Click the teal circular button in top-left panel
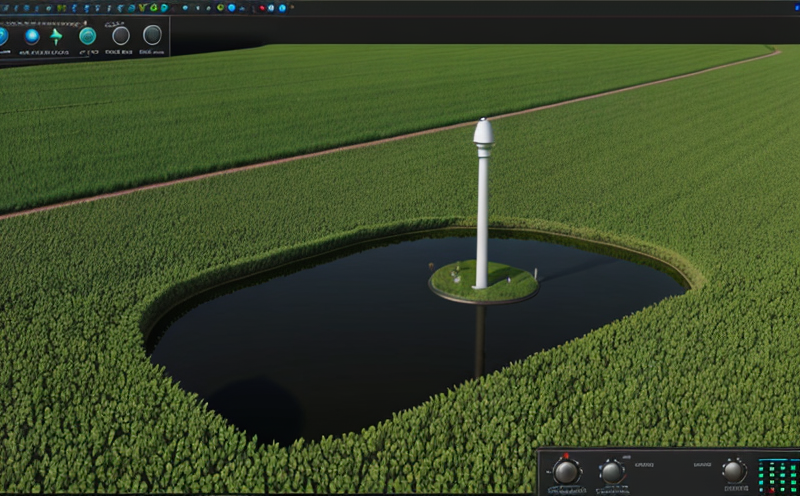The width and height of the screenshot is (800, 496). pos(88,36)
